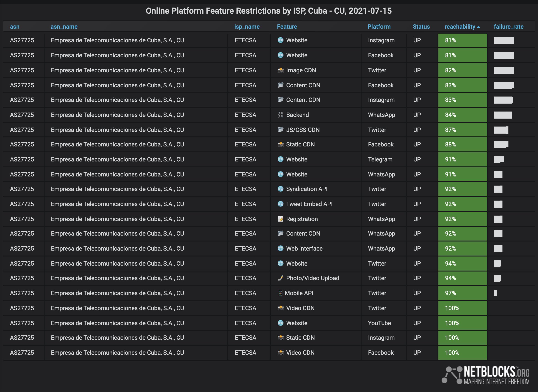Click AS27725 in Instagram Website row
Screen dimensions: 538x392
click(x=22, y=40)
